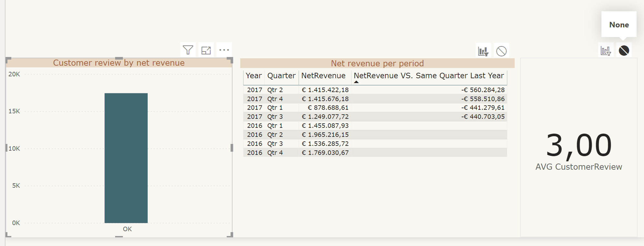This screenshot has width=644, height=246.
Task: Click the 15K label on the chart axis
Action: pyautogui.click(x=14, y=111)
